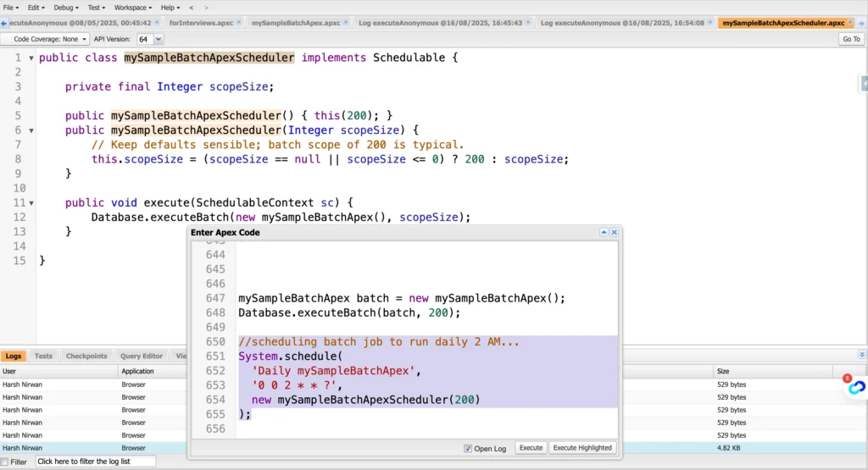Click the Go To button

coord(851,39)
